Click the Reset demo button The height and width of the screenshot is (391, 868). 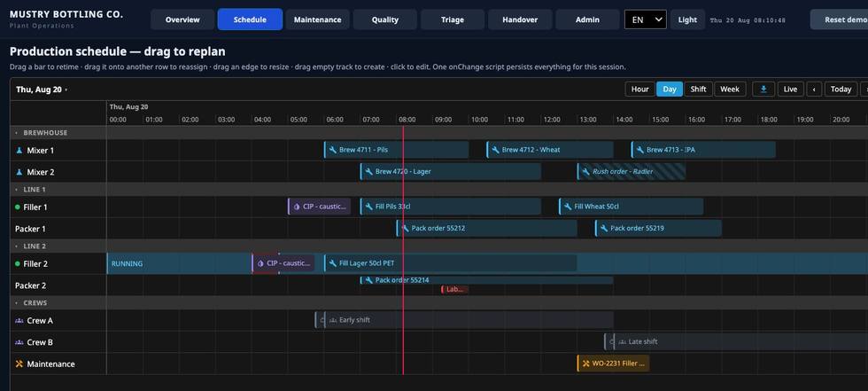(x=841, y=20)
